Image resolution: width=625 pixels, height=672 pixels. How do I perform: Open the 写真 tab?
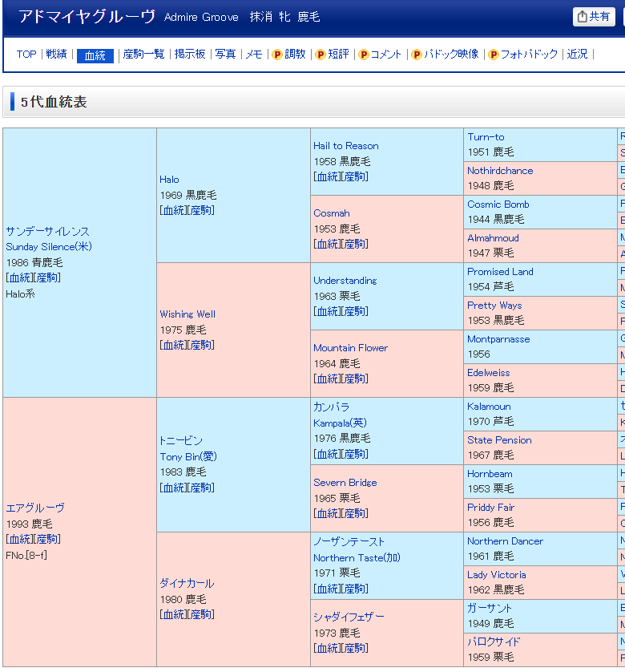pyautogui.click(x=225, y=55)
